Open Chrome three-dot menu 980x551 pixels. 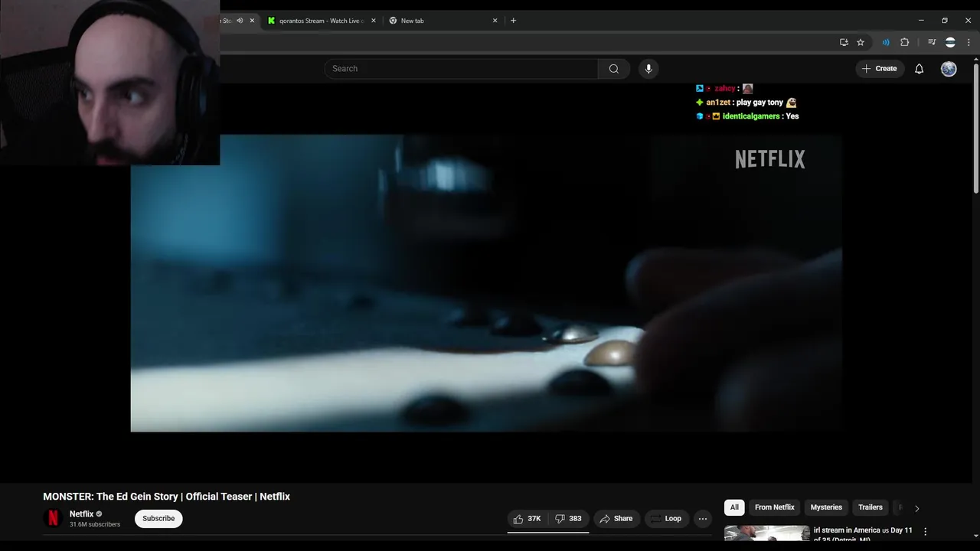(969, 42)
